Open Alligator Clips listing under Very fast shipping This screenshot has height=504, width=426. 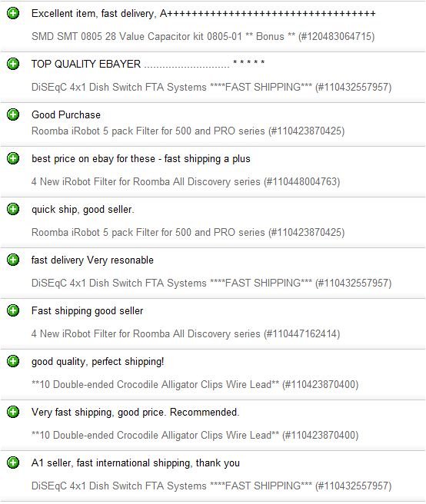click(195, 435)
